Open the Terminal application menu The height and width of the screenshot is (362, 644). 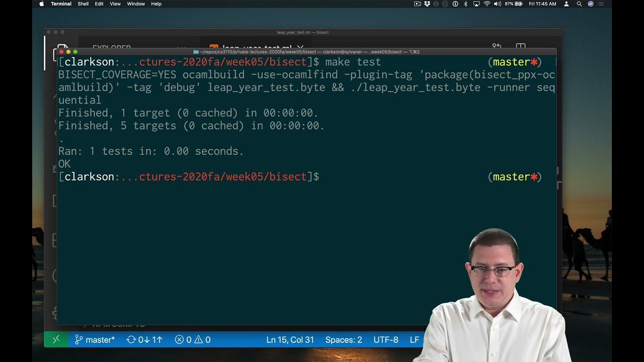click(61, 4)
